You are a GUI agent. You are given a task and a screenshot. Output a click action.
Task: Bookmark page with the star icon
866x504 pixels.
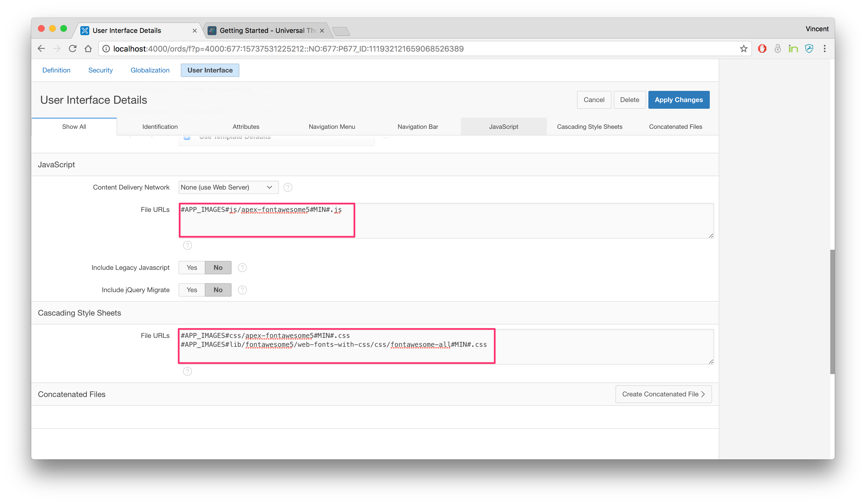pyautogui.click(x=743, y=49)
